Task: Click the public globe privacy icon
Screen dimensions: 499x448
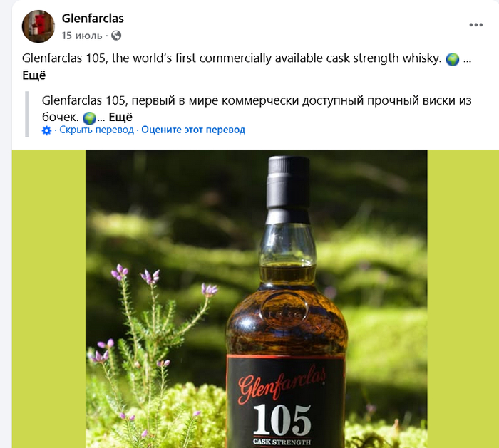Action: pos(116,36)
